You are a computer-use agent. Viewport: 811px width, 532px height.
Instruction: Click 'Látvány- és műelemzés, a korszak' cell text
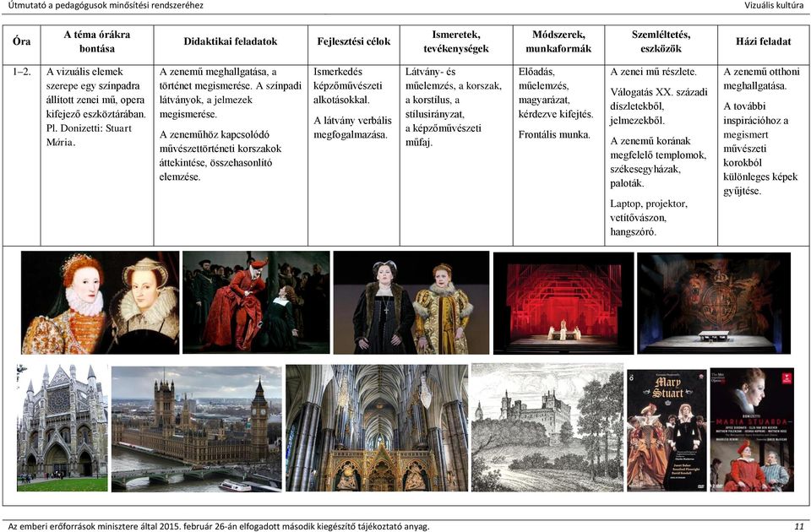tap(453, 106)
